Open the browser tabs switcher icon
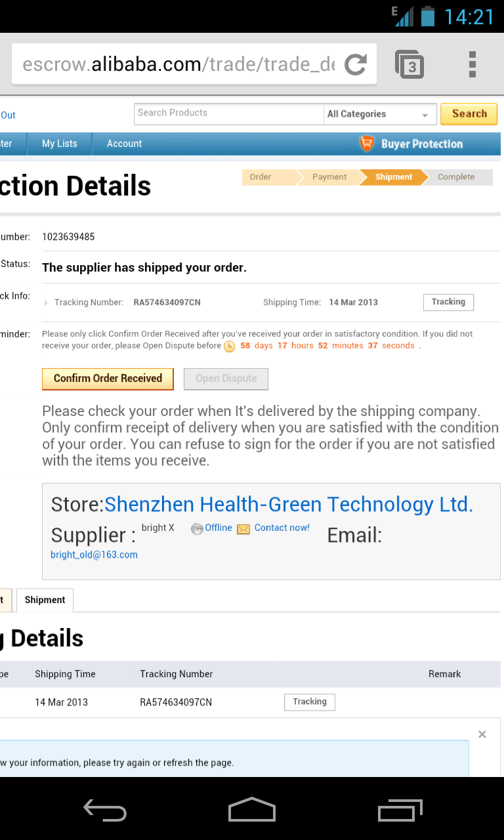Viewport: 504px width, 840px height. pyautogui.click(x=409, y=64)
